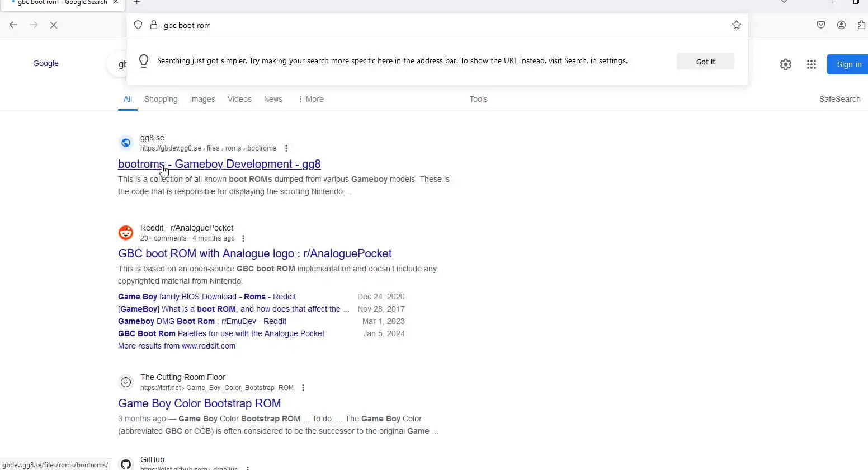
Task: Click the Sign in button
Action: pos(848,64)
